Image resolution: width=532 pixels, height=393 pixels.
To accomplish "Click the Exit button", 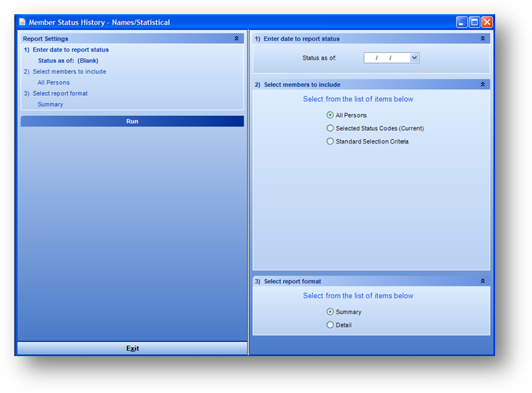I will pyautogui.click(x=132, y=349).
